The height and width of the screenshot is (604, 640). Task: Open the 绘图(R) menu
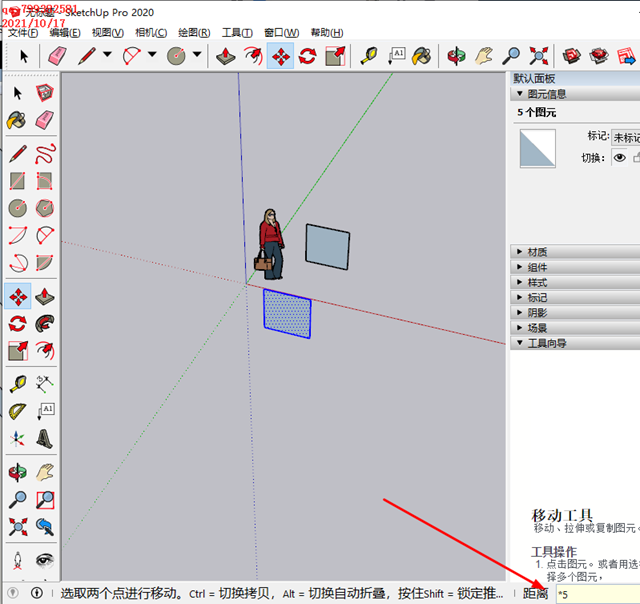(x=194, y=33)
